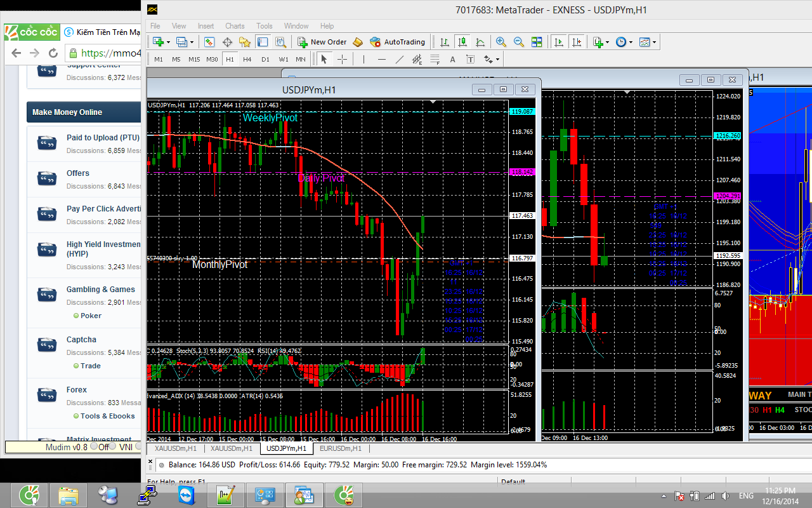Toggle the Navigator panel icon
Image resolution: width=812 pixels, height=508 pixels.
[245, 42]
